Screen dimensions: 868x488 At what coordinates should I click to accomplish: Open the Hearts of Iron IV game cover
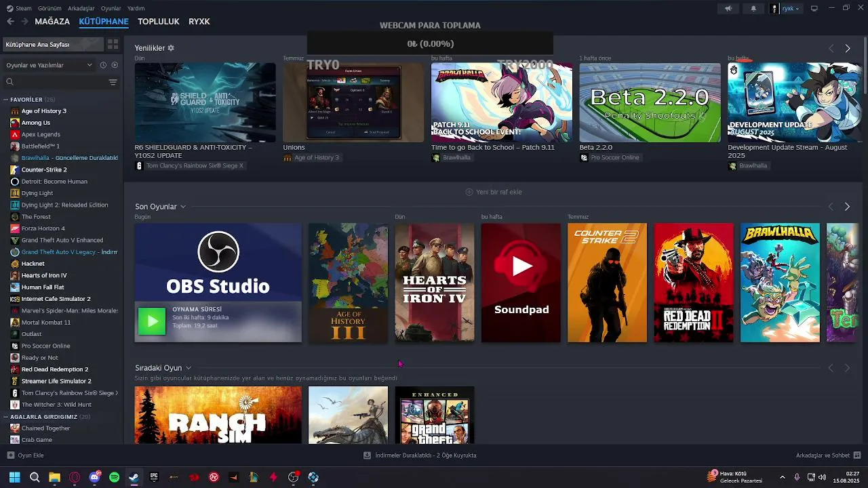coord(435,283)
